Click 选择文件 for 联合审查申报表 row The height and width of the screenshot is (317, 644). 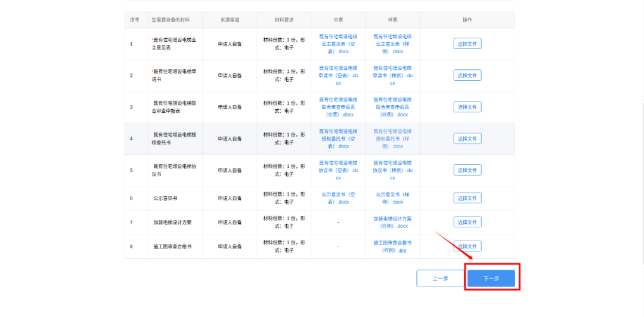coord(467,107)
